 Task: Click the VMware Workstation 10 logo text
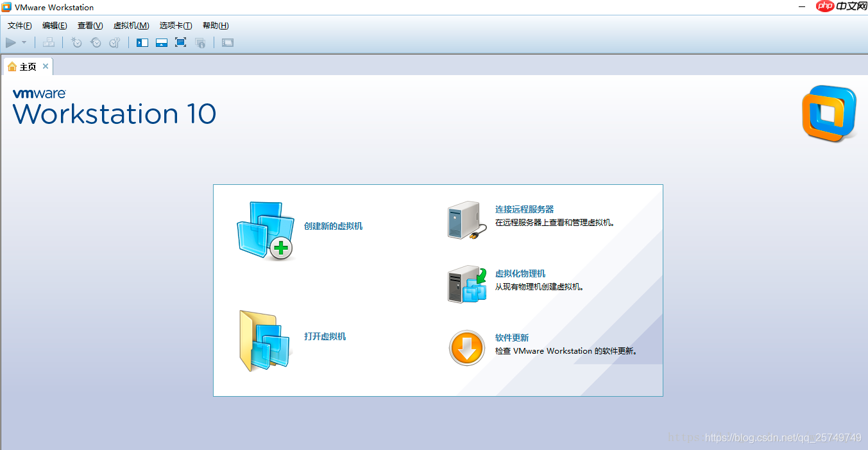pyautogui.click(x=114, y=107)
